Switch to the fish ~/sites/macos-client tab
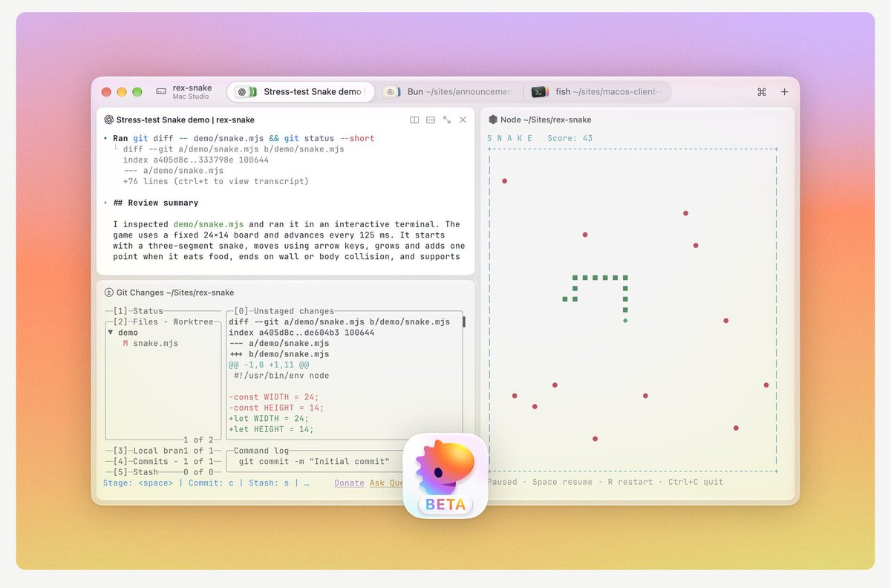 pyautogui.click(x=598, y=92)
